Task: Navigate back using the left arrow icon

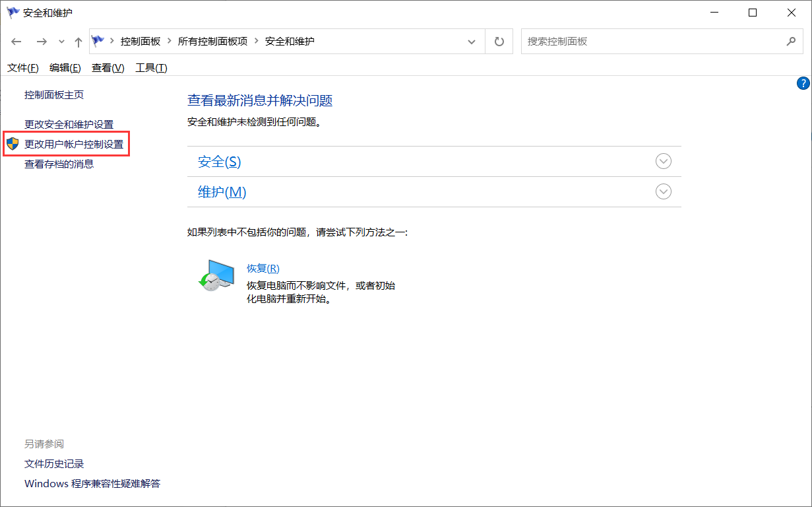Action: point(16,41)
